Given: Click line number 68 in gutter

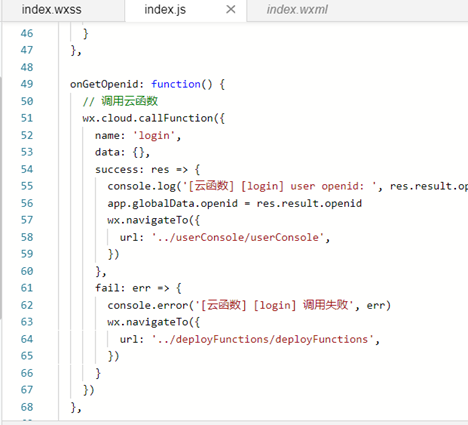Looking at the screenshot, I should pos(27,407).
